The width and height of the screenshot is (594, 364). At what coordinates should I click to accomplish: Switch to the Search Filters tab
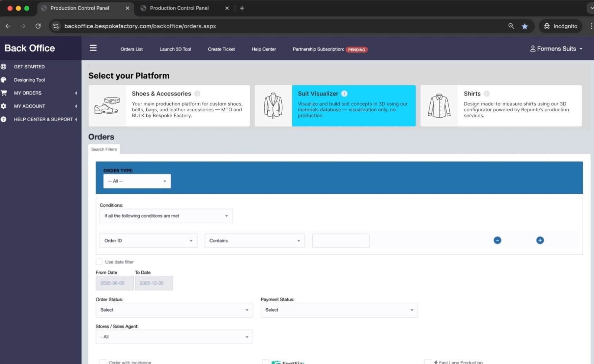tap(104, 149)
